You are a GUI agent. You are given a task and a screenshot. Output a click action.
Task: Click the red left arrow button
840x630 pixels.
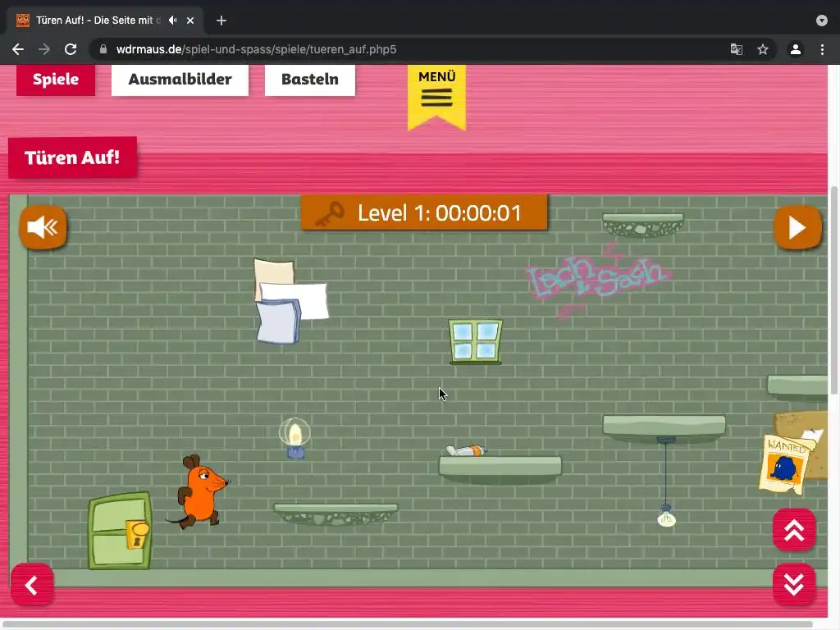pyautogui.click(x=32, y=585)
